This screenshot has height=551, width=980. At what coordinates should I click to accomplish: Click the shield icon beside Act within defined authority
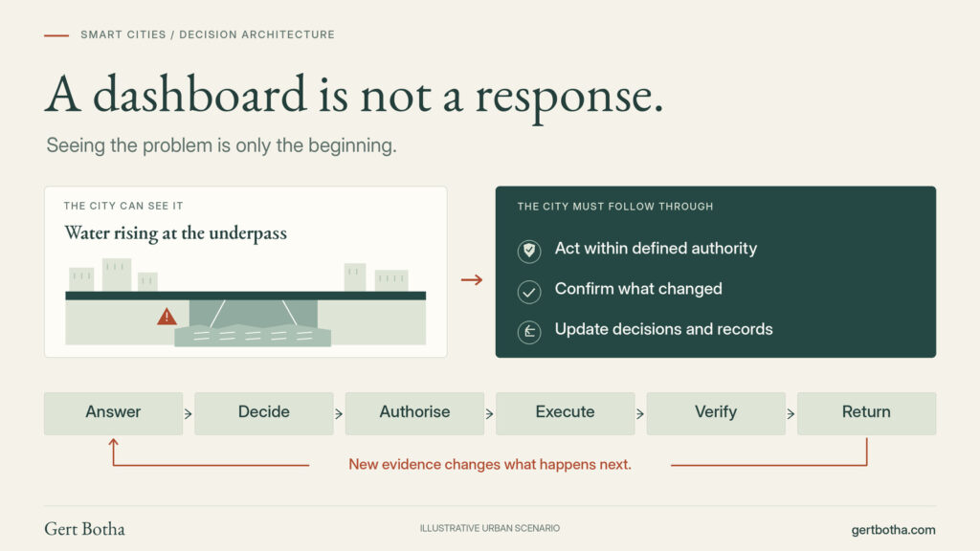[528, 252]
